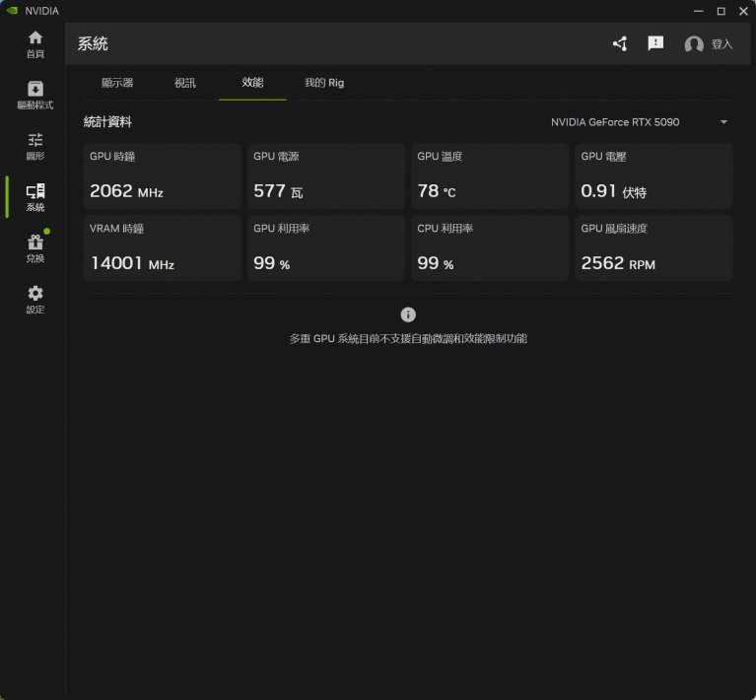Click the share icon in header
756x700 pixels.
pos(619,43)
